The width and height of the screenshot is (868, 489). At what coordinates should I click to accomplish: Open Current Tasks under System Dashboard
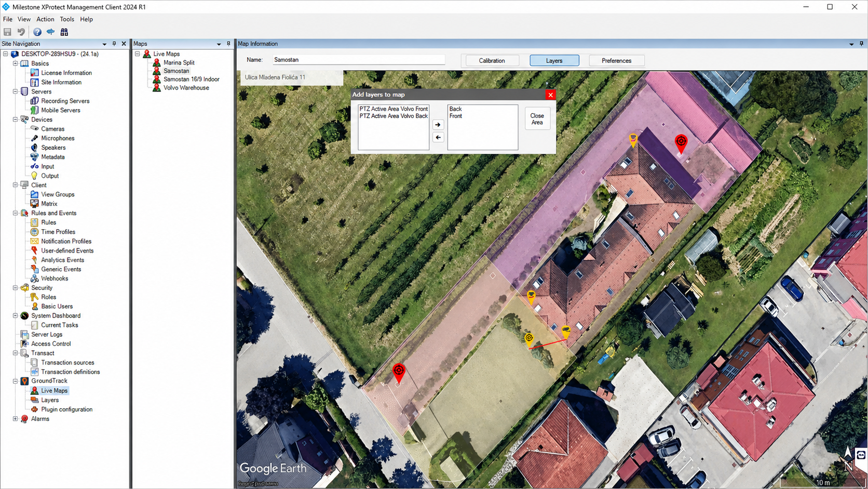[x=60, y=325]
